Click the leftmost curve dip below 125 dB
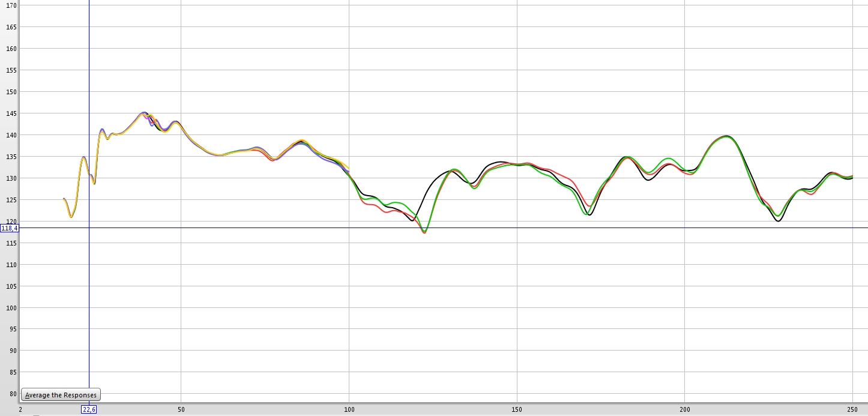868x416 pixels. tap(71, 217)
